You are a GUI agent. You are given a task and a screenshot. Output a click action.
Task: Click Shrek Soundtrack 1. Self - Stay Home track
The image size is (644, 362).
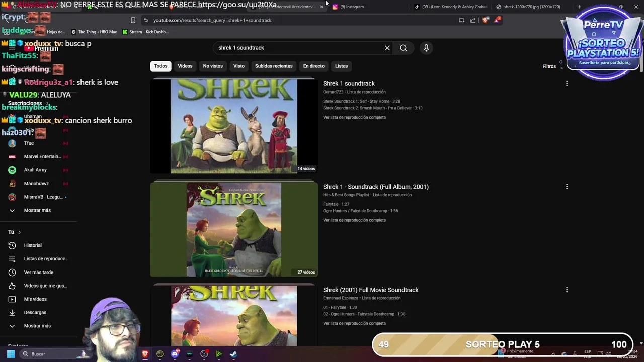[362, 101]
